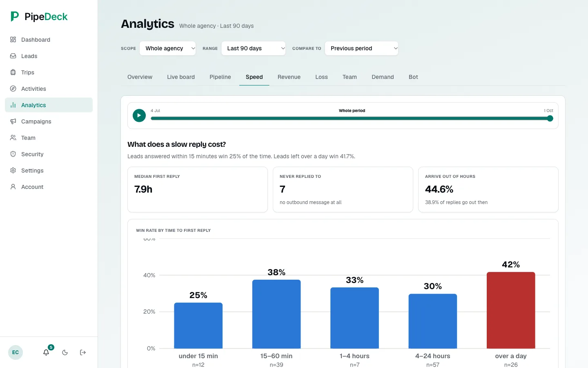588x368 pixels.
Task: Switch to the Live board tab
Action: coord(181,77)
